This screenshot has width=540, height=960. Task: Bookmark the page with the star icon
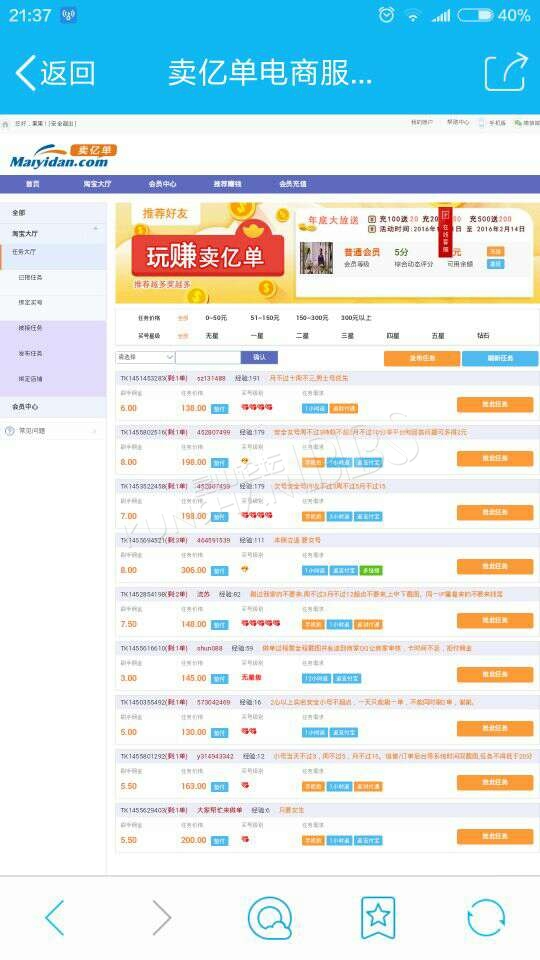378,917
